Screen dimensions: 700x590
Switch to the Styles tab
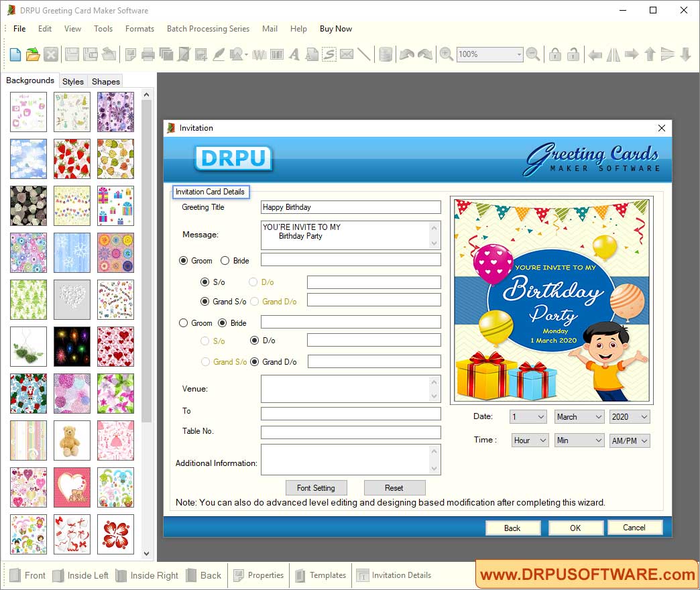73,81
